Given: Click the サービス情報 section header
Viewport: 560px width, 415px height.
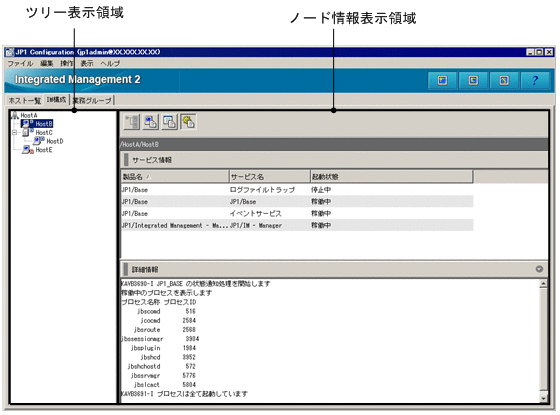Looking at the screenshot, I should pyautogui.click(x=334, y=160).
